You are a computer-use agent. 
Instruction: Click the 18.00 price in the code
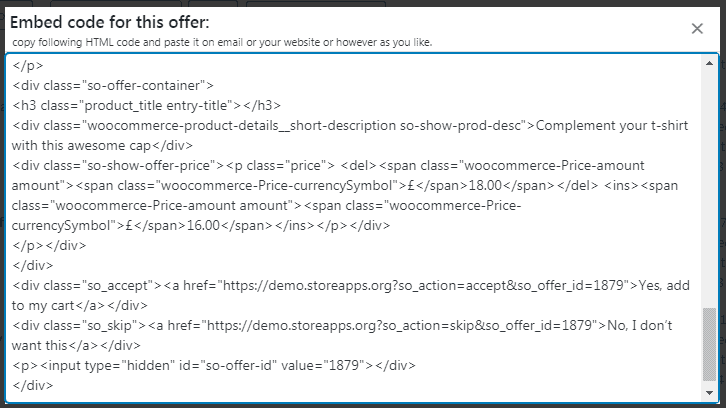point(485,186)
